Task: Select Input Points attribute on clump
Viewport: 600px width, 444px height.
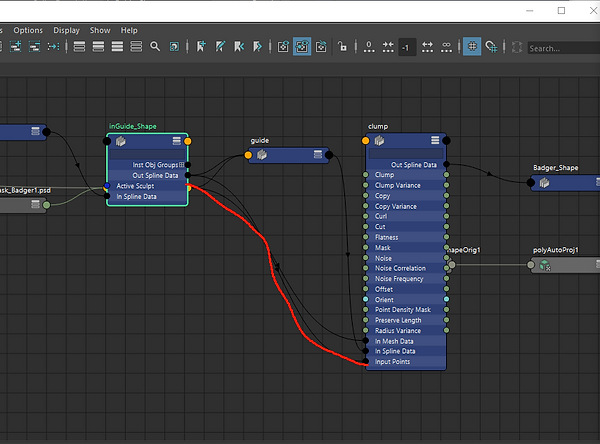Action: 406,362
